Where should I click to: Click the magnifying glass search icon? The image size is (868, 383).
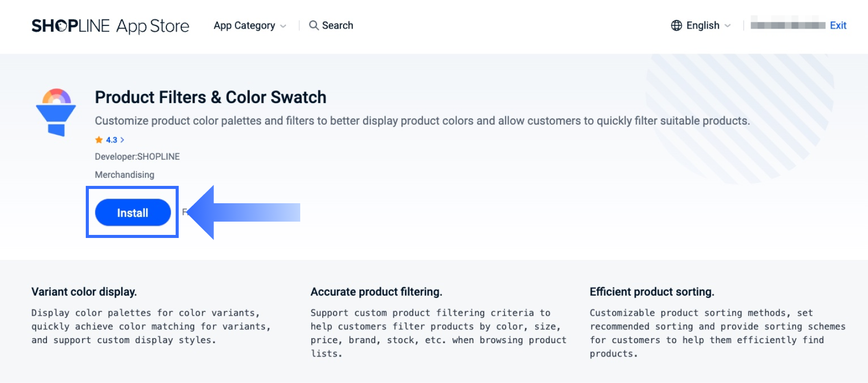314,26
